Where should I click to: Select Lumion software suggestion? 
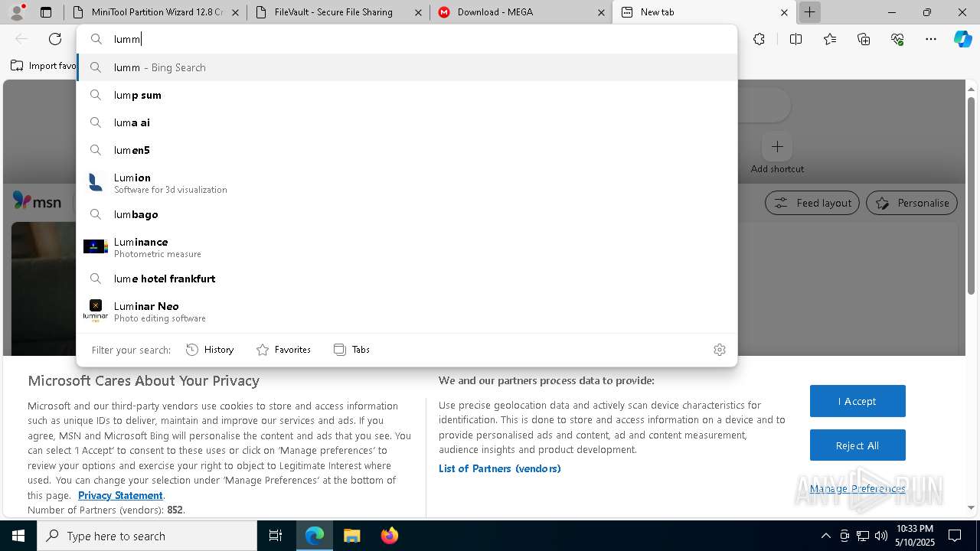coord(407,183)
